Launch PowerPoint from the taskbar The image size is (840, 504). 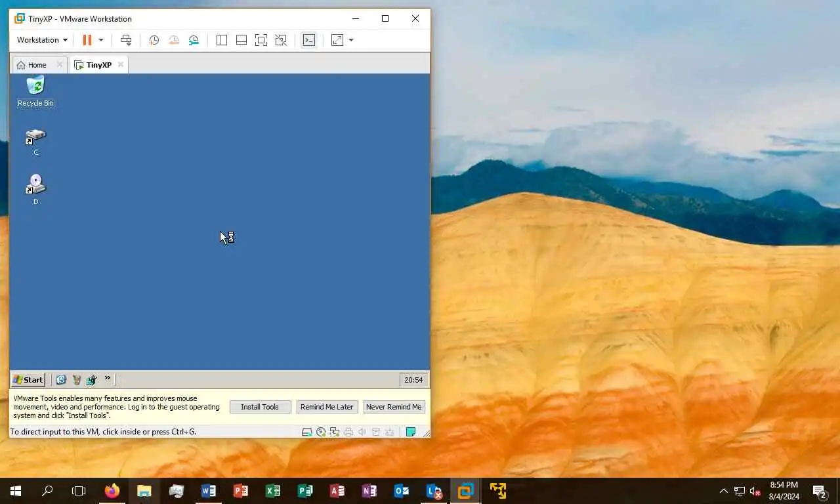click(x=241, y=491)
